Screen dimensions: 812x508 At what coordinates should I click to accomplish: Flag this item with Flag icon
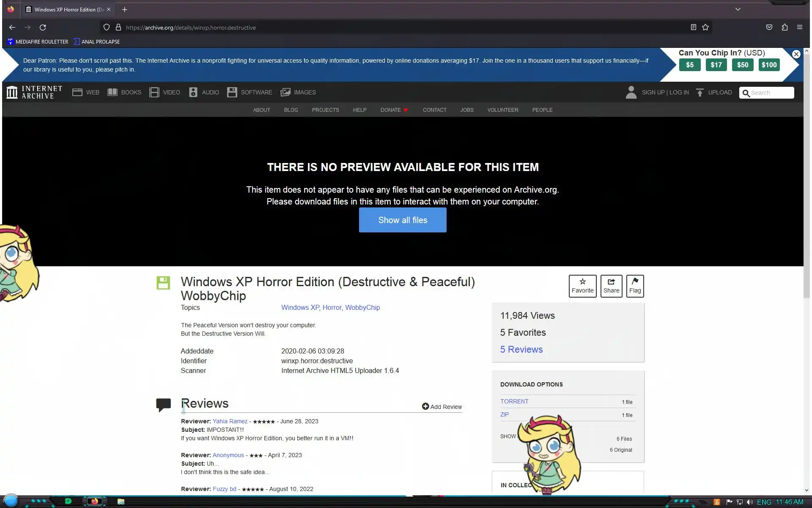tap(635, 286)
